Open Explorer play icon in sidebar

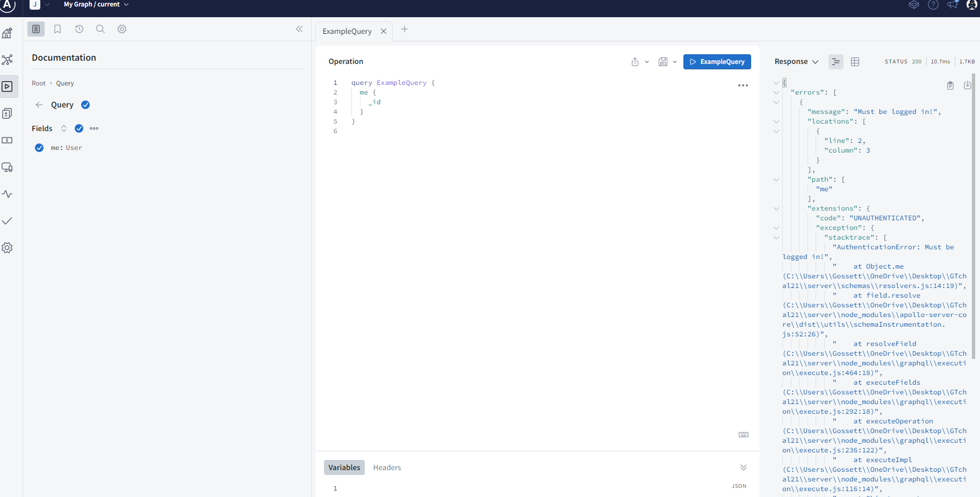(x=8, y=87)
